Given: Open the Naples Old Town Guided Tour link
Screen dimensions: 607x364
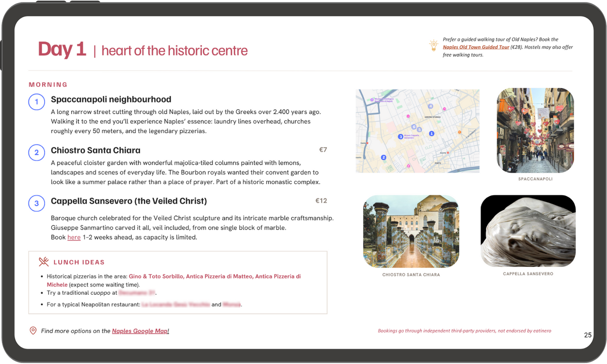Looking at the screenshot, I should (476, 47).
